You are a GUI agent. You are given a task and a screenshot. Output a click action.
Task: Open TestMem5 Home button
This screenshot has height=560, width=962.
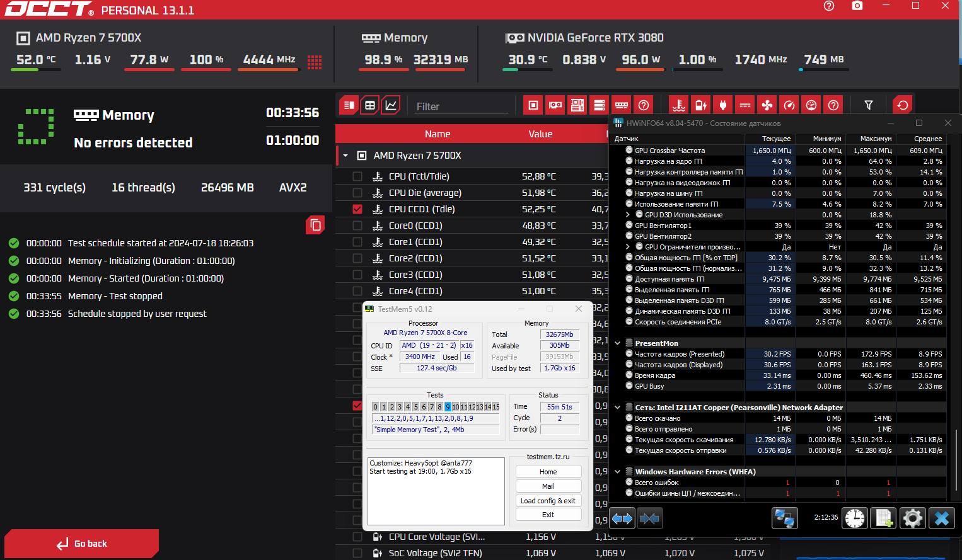coord(548,472)
